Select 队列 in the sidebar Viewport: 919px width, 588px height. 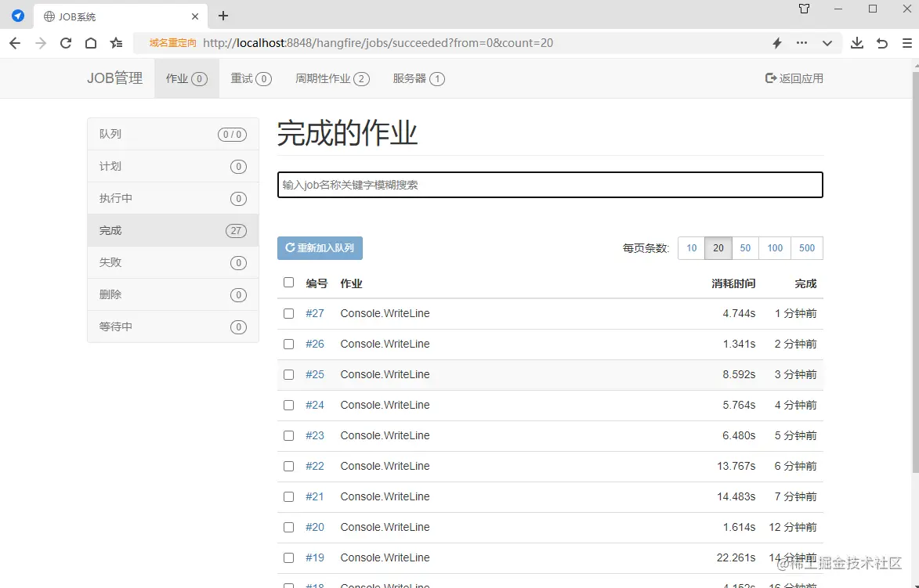pos(173,134)
